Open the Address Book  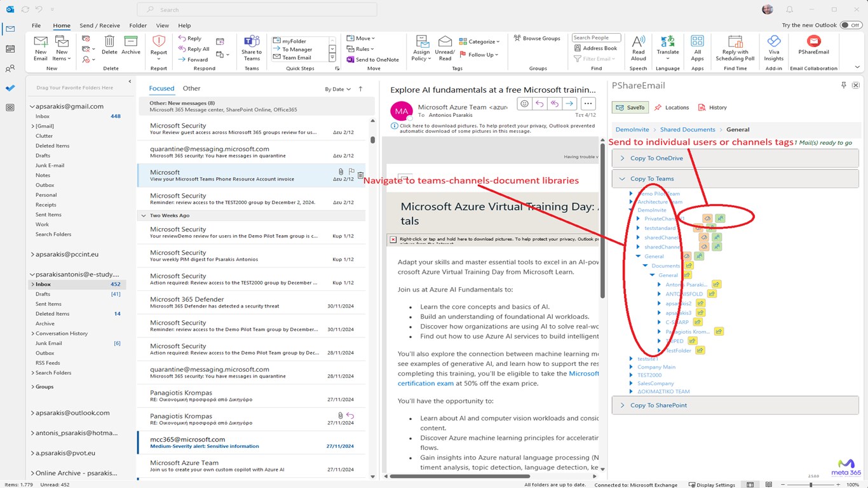click(x=595, y=48)
